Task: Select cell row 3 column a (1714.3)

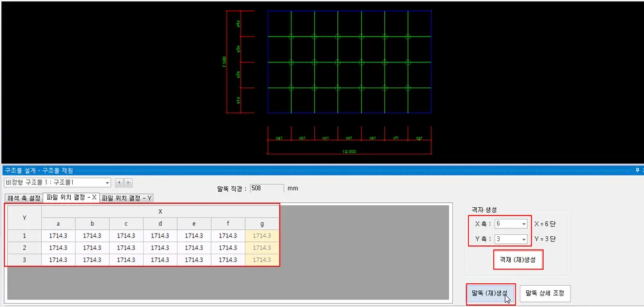Action: [x=58, y=260]
